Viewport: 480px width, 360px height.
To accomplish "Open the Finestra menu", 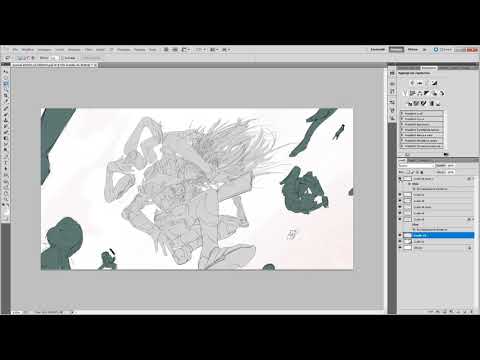I will (140, 49).
